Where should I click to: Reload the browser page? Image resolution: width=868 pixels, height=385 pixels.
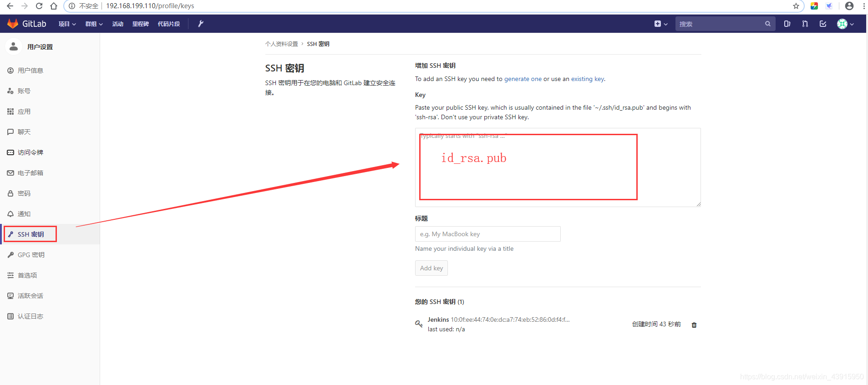[x=39, y=6]
